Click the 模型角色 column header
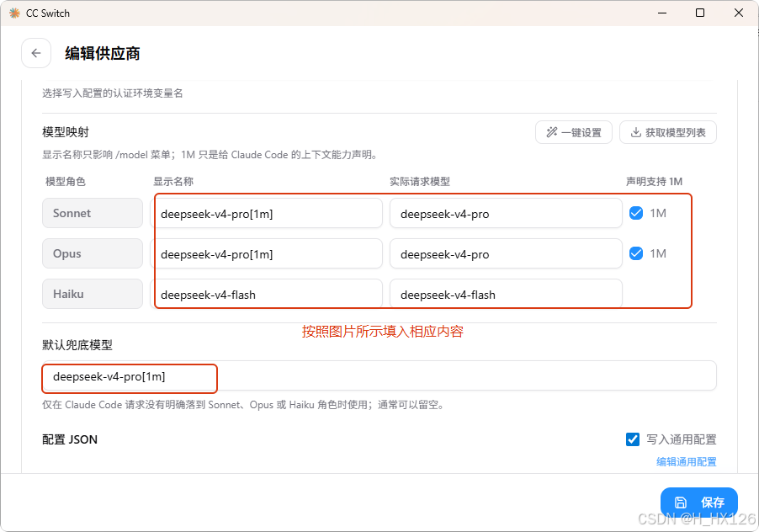Viewport: 759px width, 532px height. 66,182
